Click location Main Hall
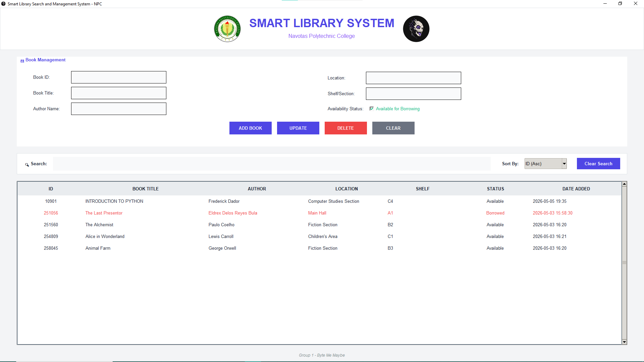The height and width of the screenshot is (362, 644). (x=317, y=213)
